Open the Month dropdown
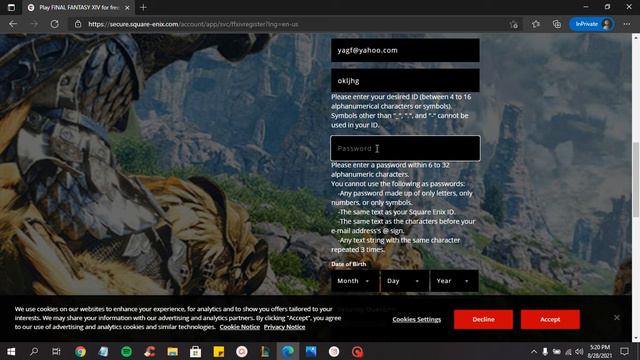 coord(354,281)
